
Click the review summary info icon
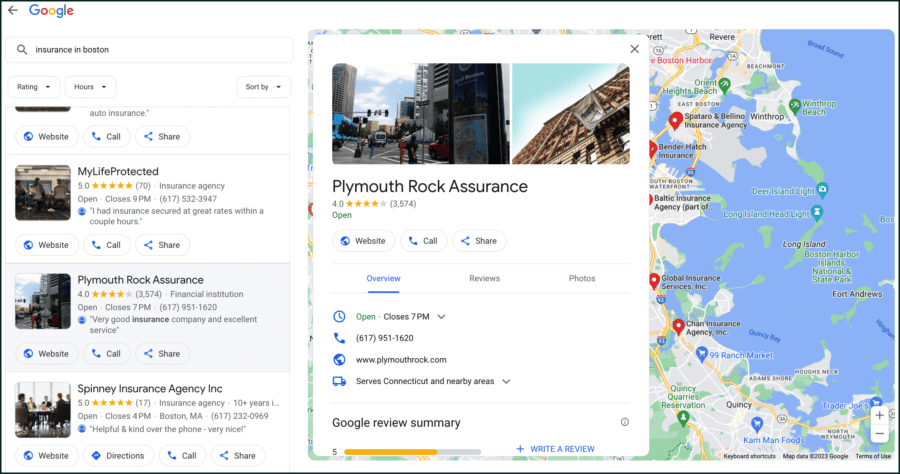click(x=625, y=422)
